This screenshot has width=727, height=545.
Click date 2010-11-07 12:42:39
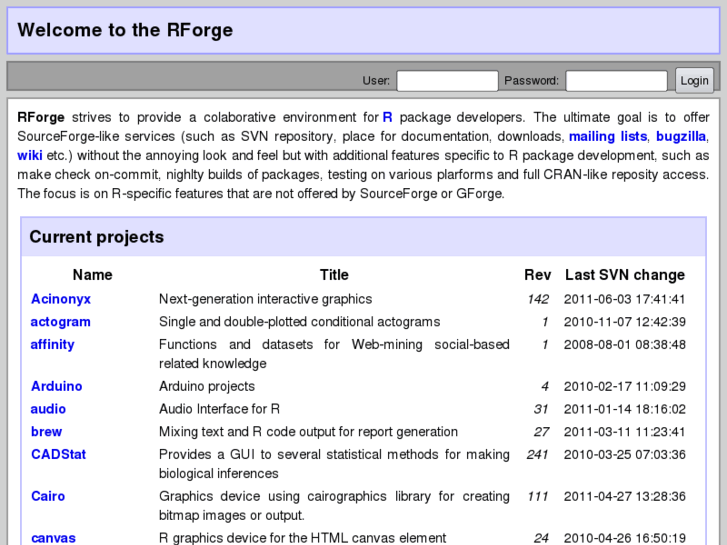625,322
